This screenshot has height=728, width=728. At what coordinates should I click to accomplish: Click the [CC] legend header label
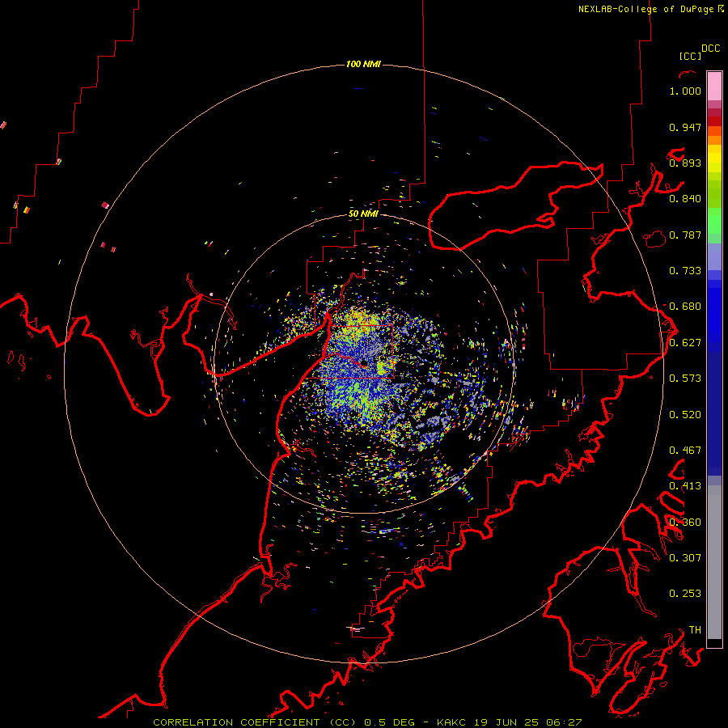[x=690, y=56]
